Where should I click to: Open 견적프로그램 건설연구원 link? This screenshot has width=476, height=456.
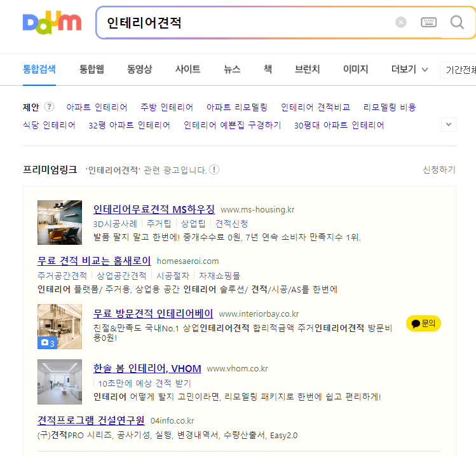91,420
